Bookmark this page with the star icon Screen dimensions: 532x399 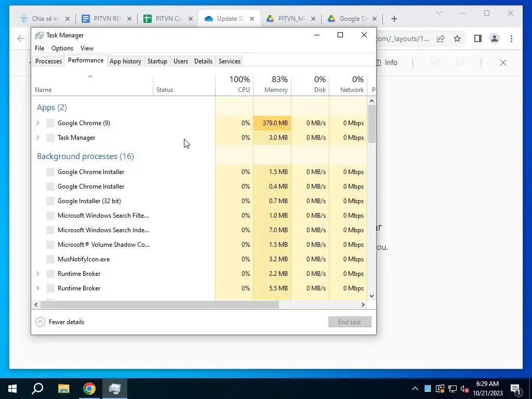[457, 38]
